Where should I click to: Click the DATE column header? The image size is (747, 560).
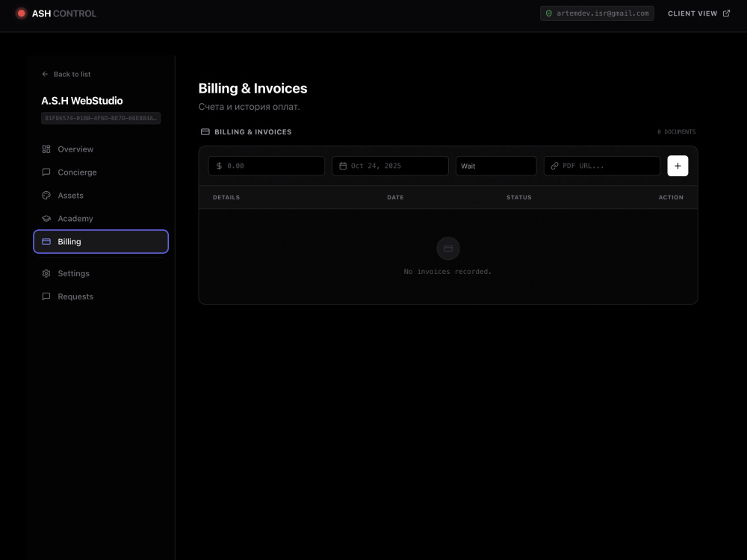tap(395, 197)
